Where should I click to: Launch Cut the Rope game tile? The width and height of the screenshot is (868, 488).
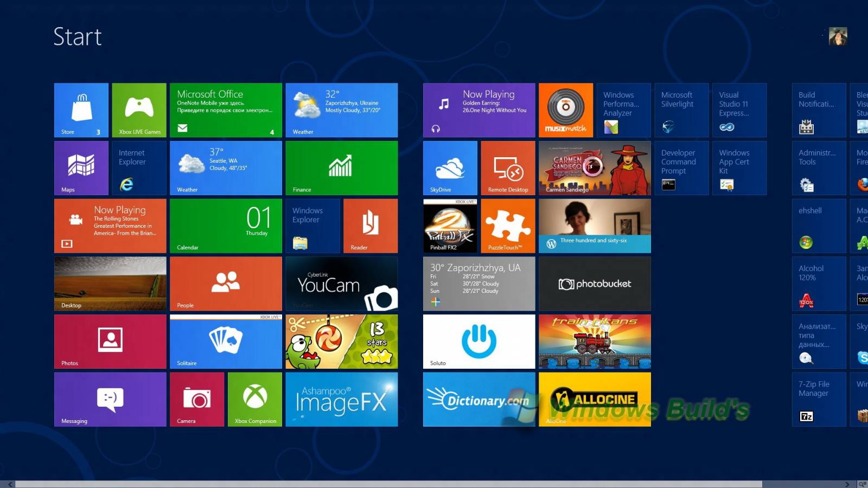click(x=342, y=342)
